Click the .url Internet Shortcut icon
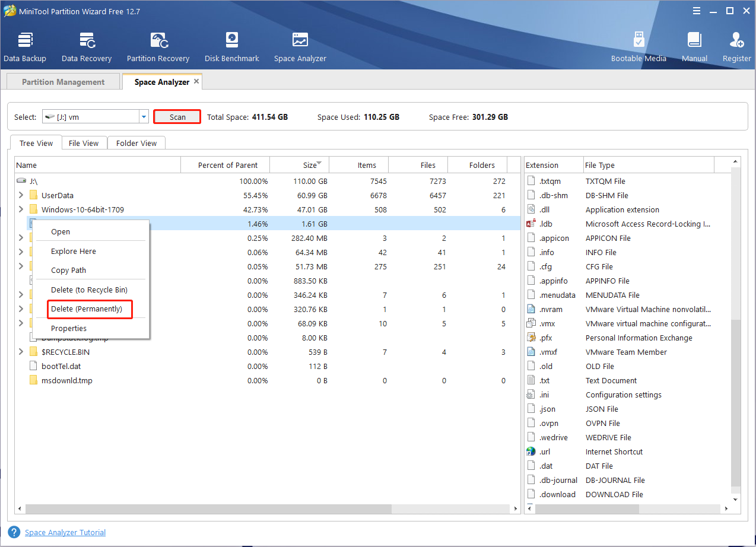Viewport: 756px width, 547px height. coord(531,451)
